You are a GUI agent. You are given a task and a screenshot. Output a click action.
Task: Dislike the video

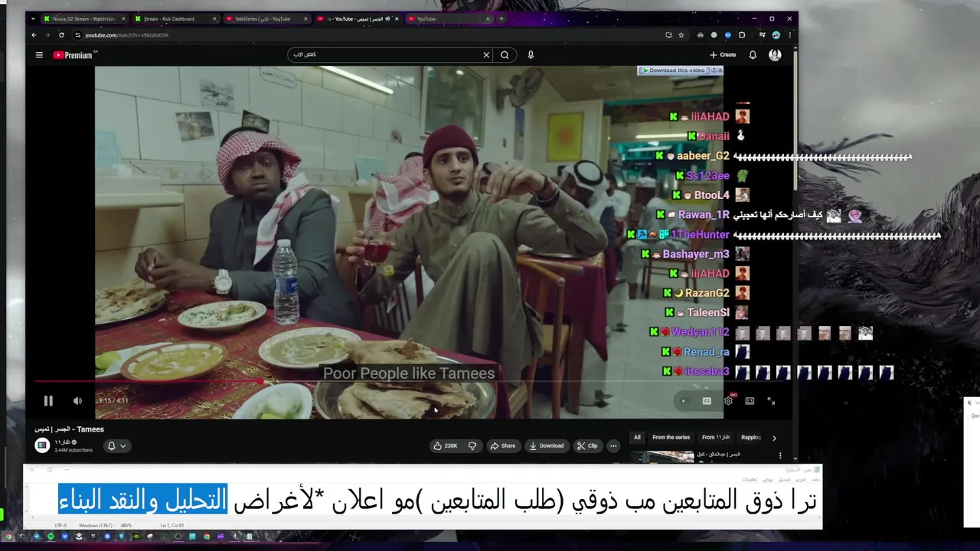(x=472, y=445)
